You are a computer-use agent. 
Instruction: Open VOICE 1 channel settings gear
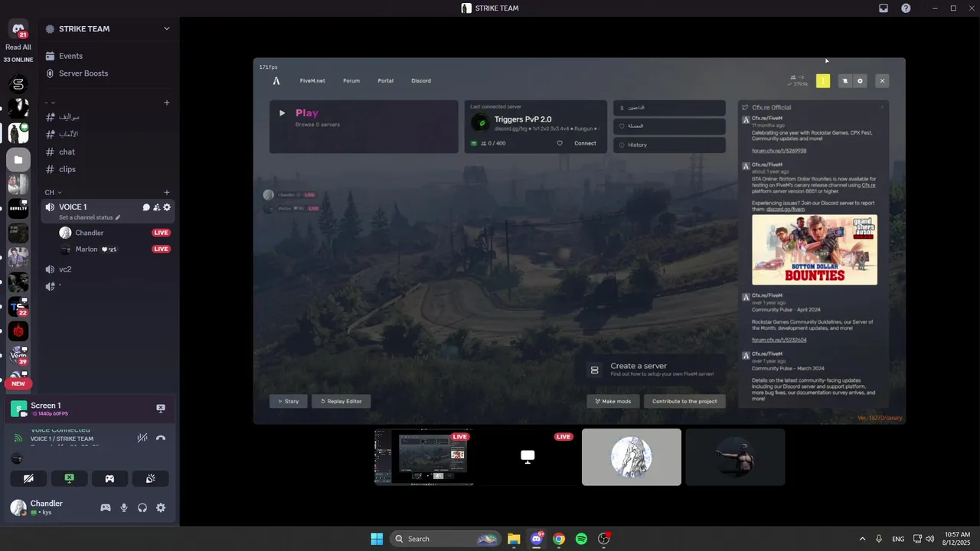click(167, 207)
